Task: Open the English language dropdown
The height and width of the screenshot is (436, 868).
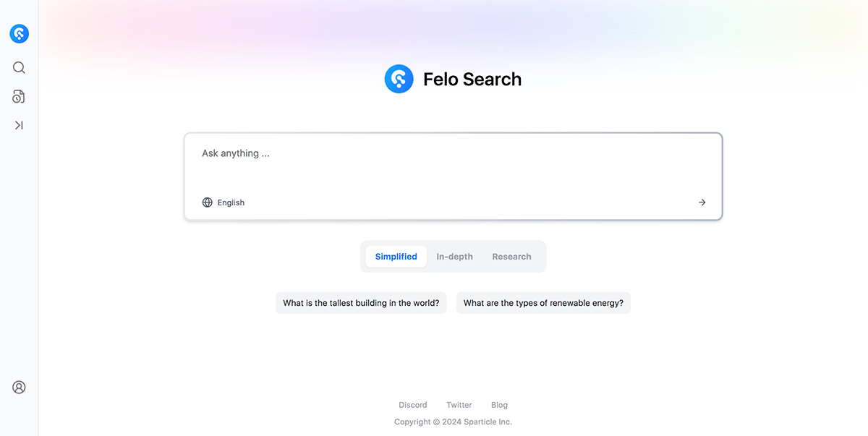Action: [x=231, y=202]
